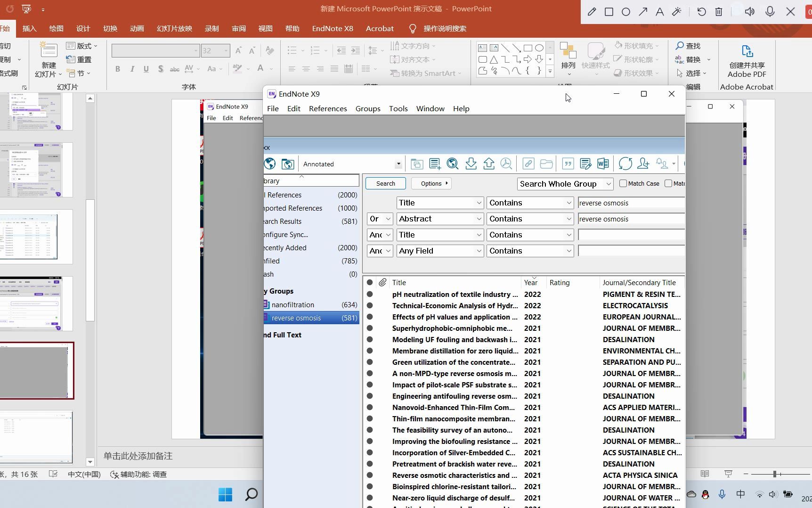This screenshot has height=508, width=812.
Task: Click the third row empty search input field
Action: (x=631, y=235)
